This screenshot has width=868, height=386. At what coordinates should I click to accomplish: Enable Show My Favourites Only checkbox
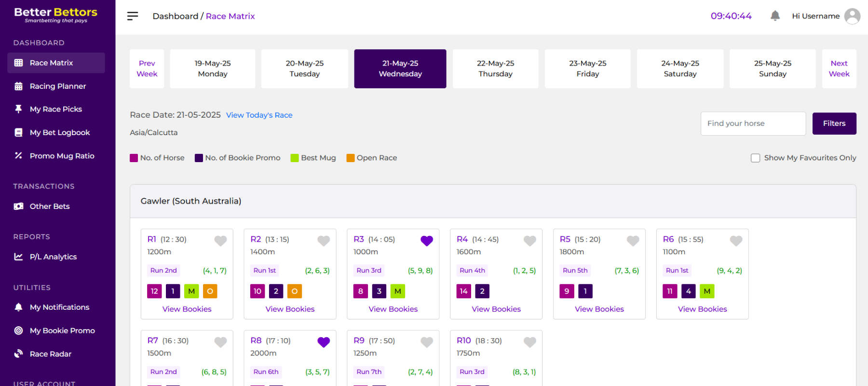click(x=755, y=158)
